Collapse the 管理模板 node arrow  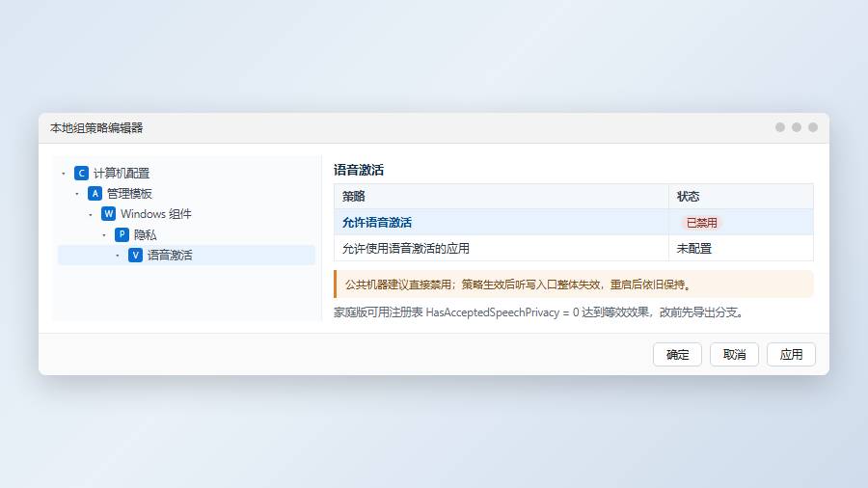point(77,194)
